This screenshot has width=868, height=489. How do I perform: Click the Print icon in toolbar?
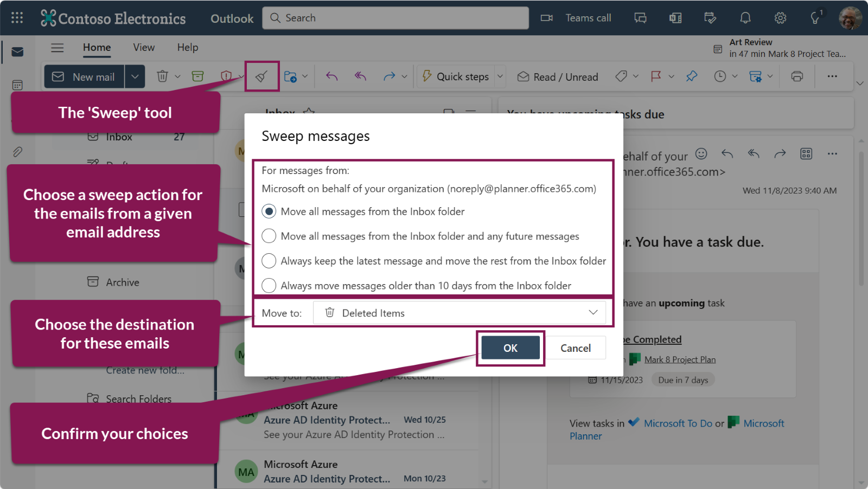click(797, 76)
